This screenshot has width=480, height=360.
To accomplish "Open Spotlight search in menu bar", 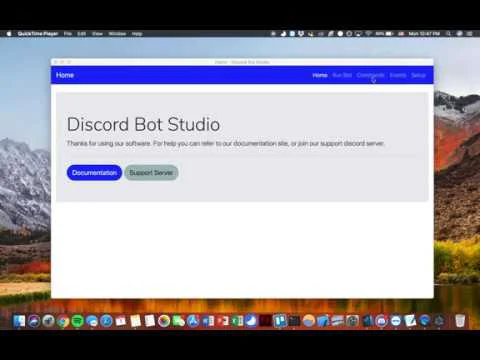I will [x=449, y=34].
